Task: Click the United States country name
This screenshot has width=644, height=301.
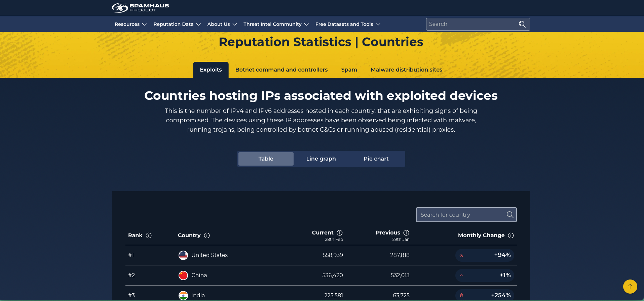Action: [x=210, y=255]
